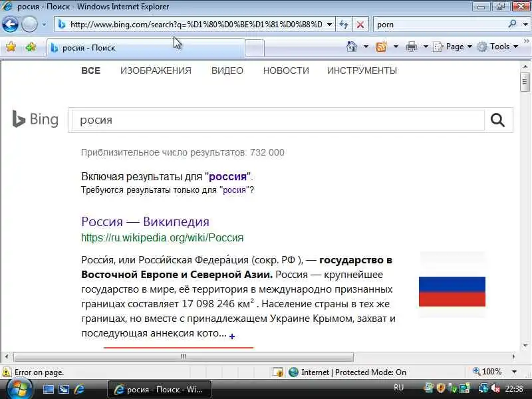
Task: Click the network connection tray icon
Action: [483, 388]
